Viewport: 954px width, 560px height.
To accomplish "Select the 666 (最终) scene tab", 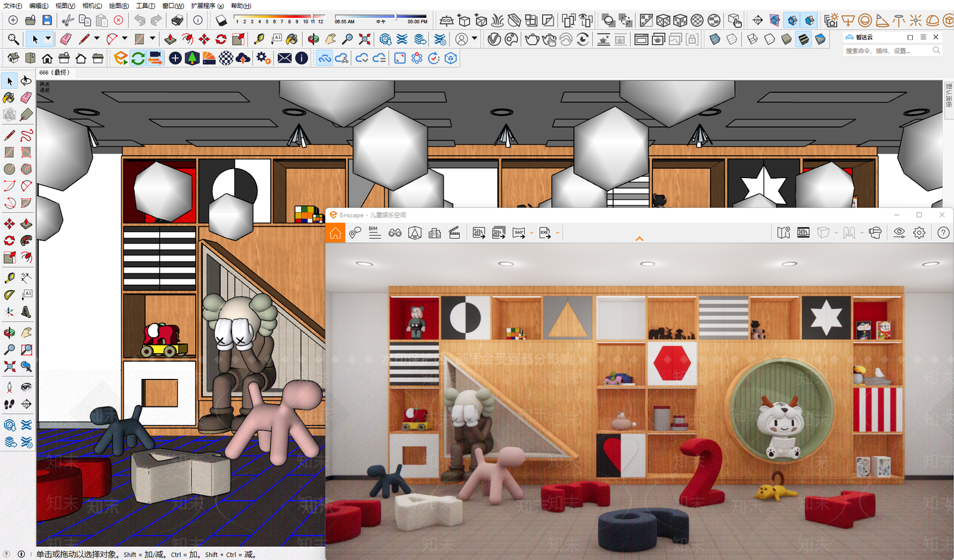I will 54,73.
